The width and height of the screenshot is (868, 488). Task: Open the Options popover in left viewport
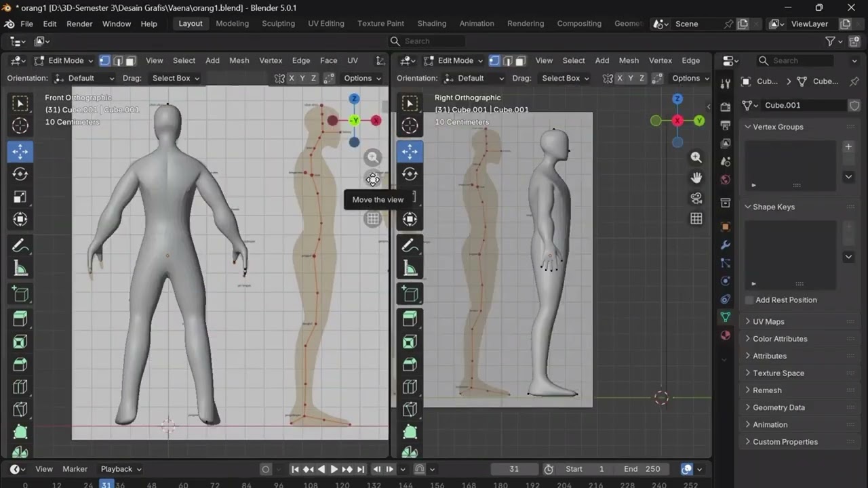click(x=361, y=78)
